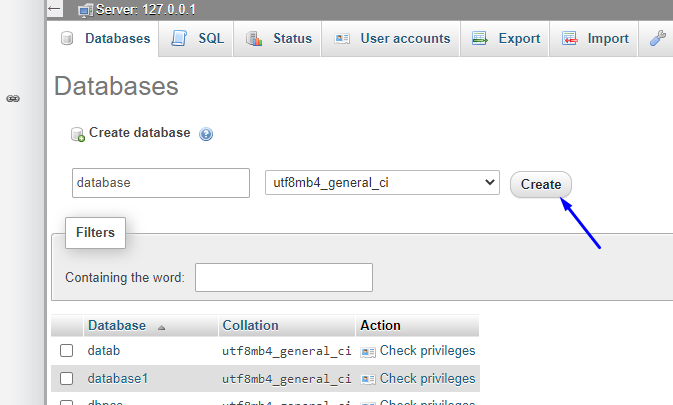The image size is (673, 405).
Task: Click the Server: 127.0.0.1 breadcrumb
Action: click(x=146, y=9)
